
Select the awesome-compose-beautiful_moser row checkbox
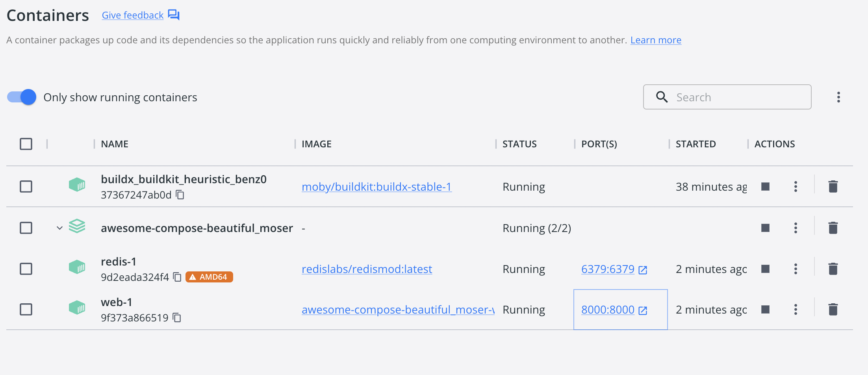(26, 228)
